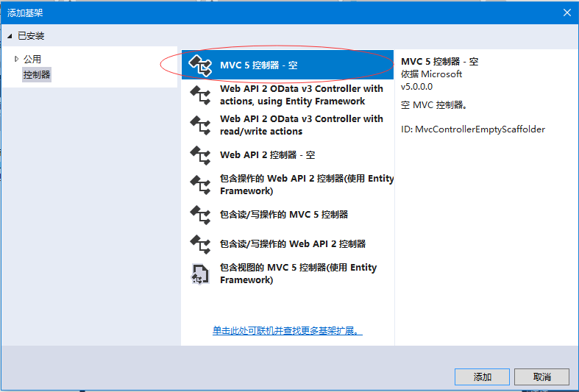Click icon for Web API 2 OData Entity Framework controller
Screen dimensions: 579x392
coord(200,95)
